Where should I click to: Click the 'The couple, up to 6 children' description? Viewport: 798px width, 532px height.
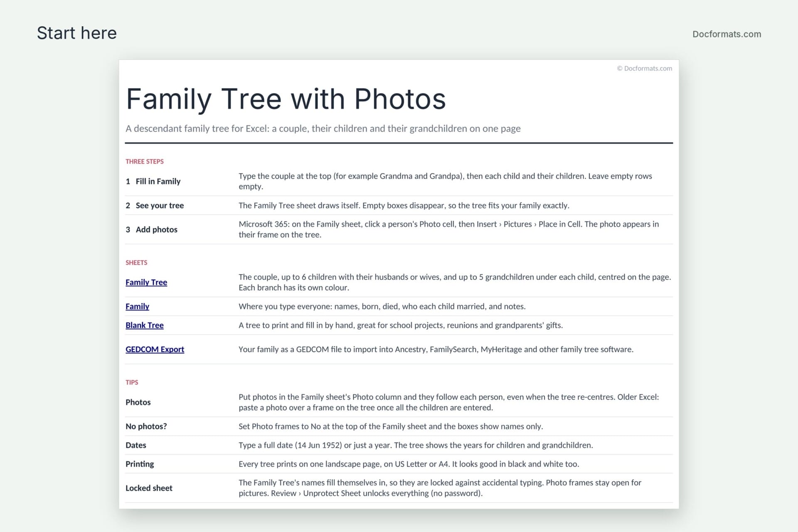(455, 282)
